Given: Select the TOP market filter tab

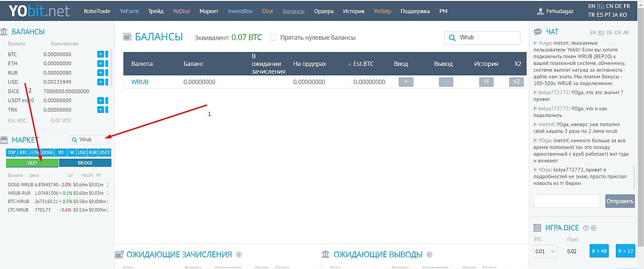Looking at the screenshot, I should click(x=12, y=153).
